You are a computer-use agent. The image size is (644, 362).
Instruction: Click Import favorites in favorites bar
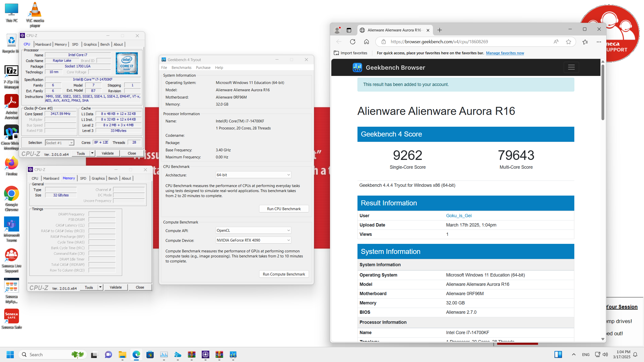[350, 53]
